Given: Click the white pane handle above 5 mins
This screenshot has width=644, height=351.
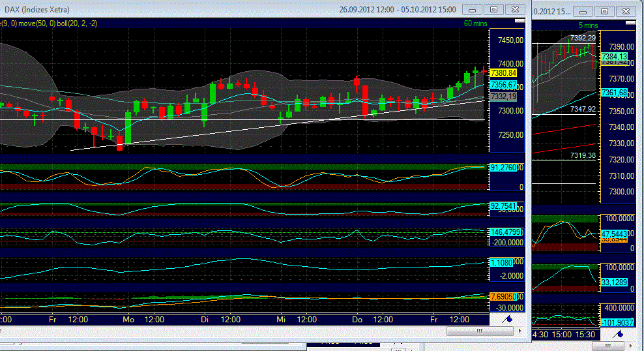Looking at the screenshot, I should click(x=630, y=23).
